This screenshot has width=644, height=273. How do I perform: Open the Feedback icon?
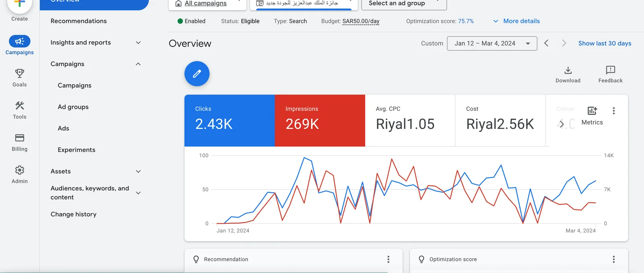610,70
